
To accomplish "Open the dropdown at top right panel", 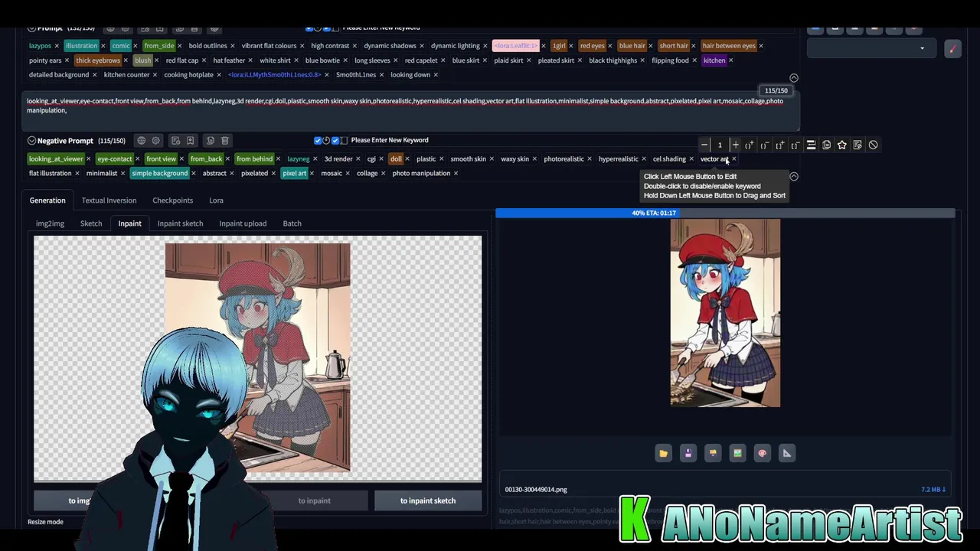I will [871, 48].
